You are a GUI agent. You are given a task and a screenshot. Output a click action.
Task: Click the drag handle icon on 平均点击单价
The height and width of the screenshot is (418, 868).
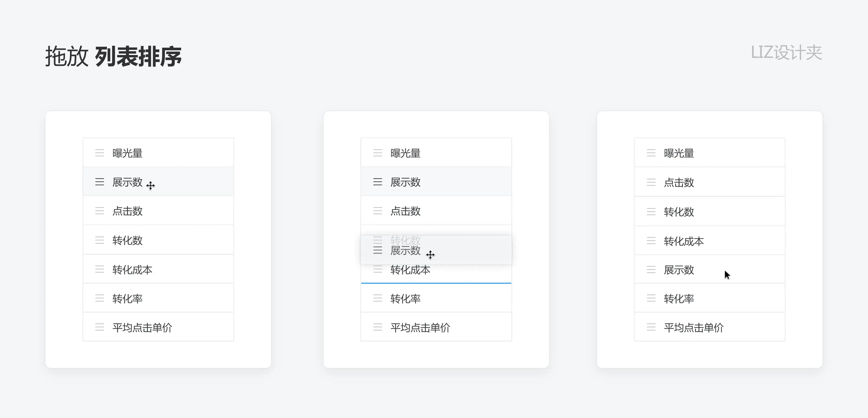pyautogui.click(x=99, y=328)
